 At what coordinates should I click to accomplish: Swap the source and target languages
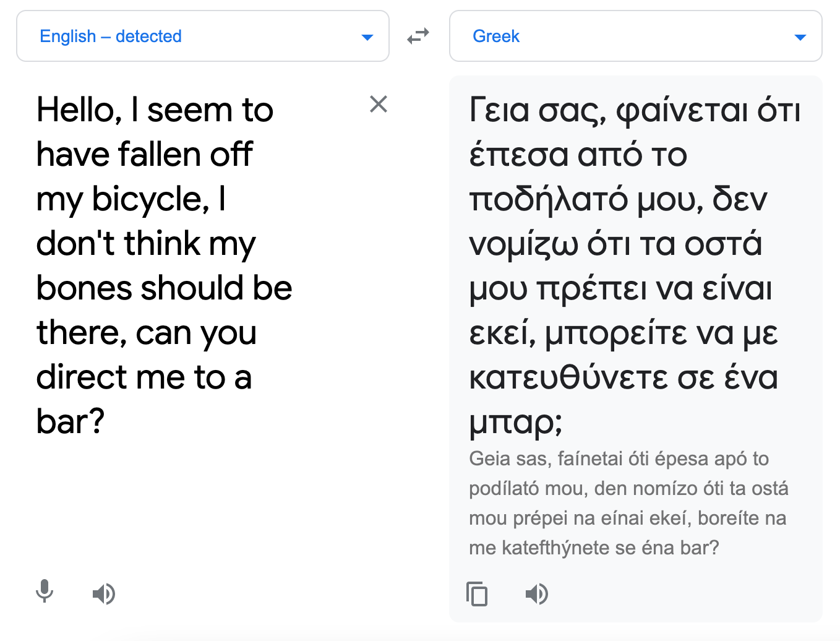(418, 37)
